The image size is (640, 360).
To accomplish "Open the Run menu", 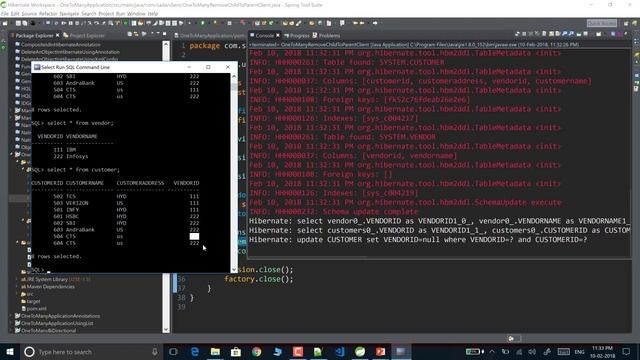I will click(x=120, y=13).
